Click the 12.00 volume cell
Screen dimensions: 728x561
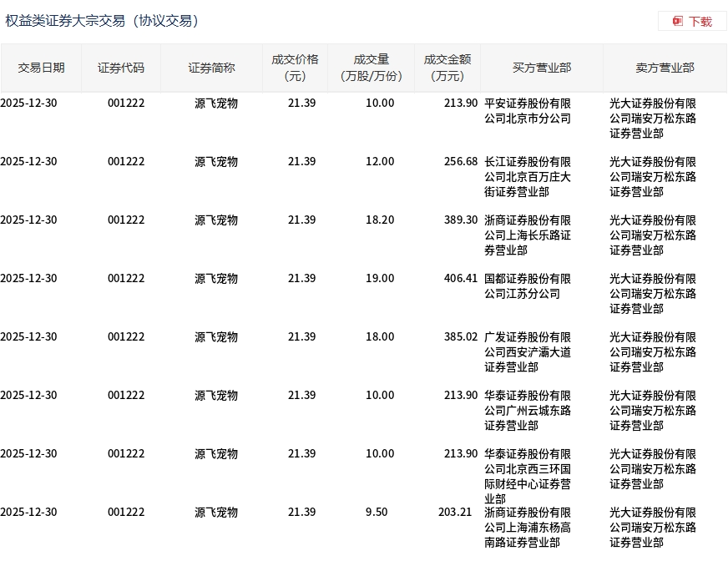[x=380, y=162]
